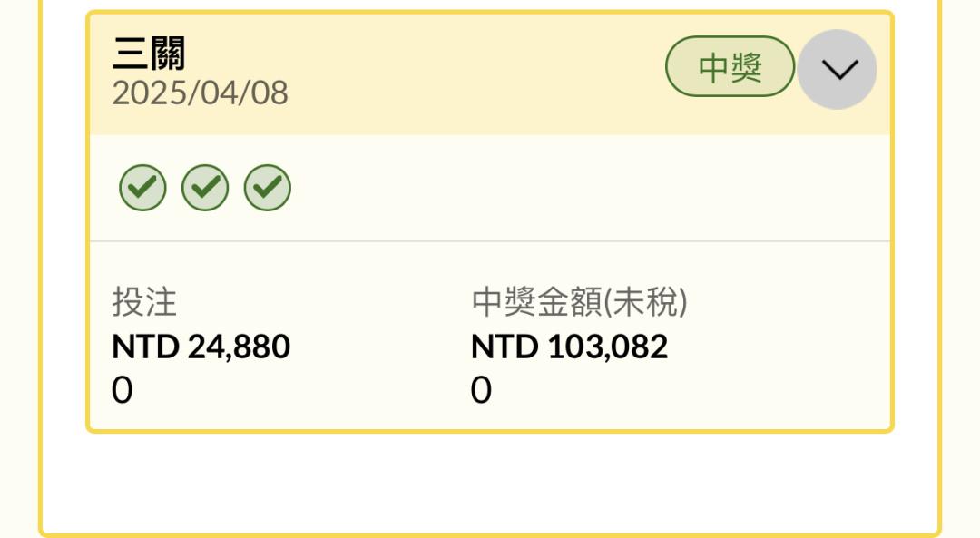
Task: Select the middle green checkmark icon
Action: (205, 188)
